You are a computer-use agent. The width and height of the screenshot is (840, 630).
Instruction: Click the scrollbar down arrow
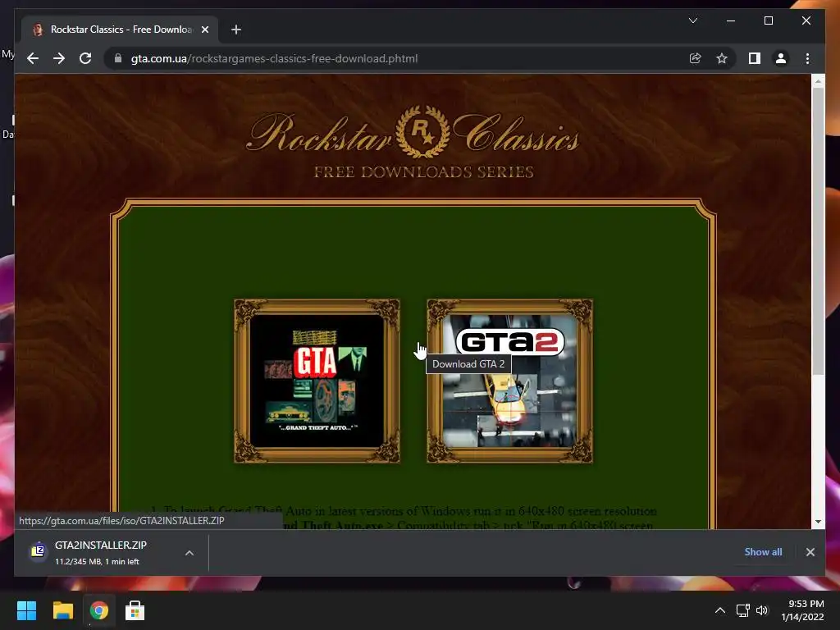818,522
